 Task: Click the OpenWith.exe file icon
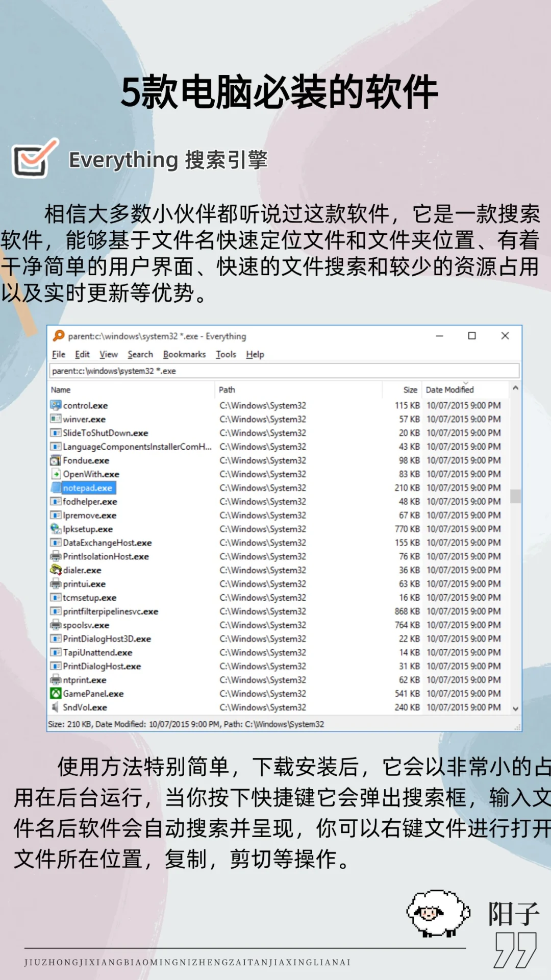tap(56, 474)
